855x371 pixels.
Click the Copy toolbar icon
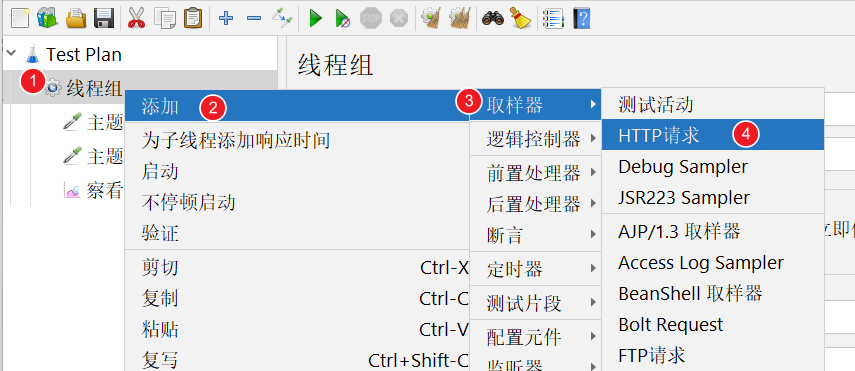coord(165,19)
